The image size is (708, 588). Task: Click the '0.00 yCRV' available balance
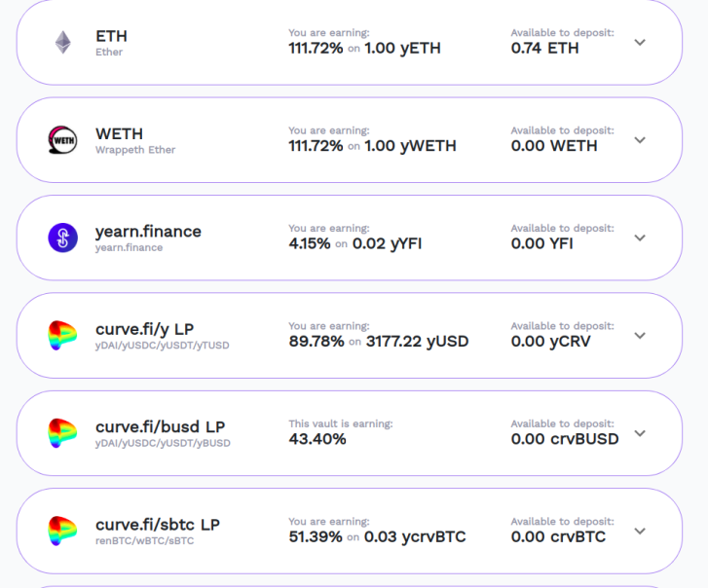click(x=551, y=341)
